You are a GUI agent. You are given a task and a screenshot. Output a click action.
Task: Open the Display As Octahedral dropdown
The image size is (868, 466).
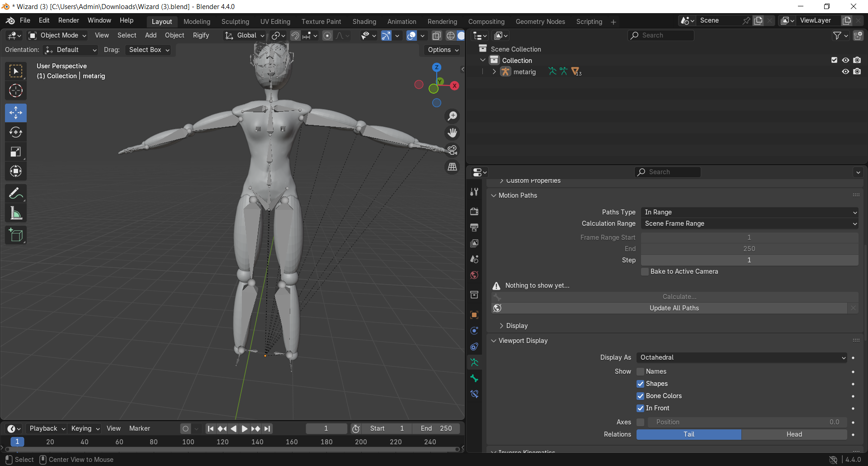742,357
